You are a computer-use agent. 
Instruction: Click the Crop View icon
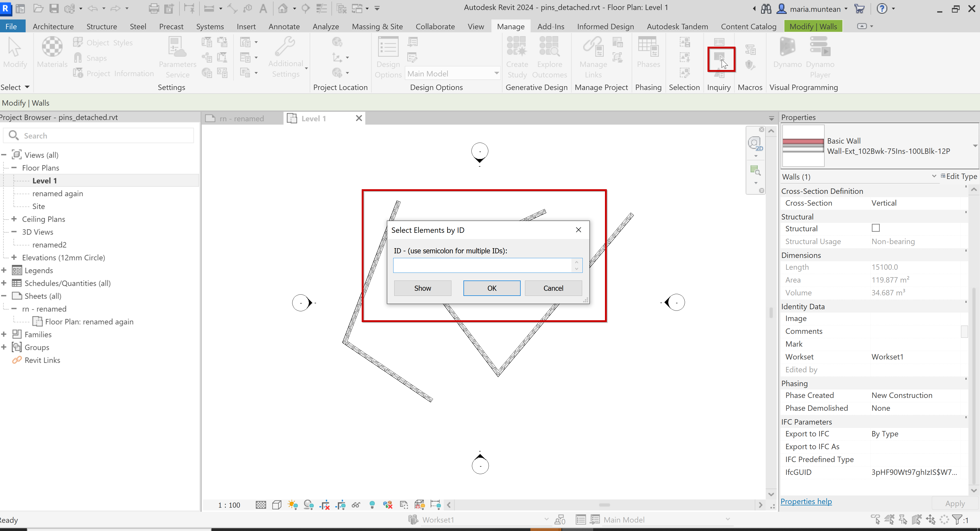click(x=325, y=505)
